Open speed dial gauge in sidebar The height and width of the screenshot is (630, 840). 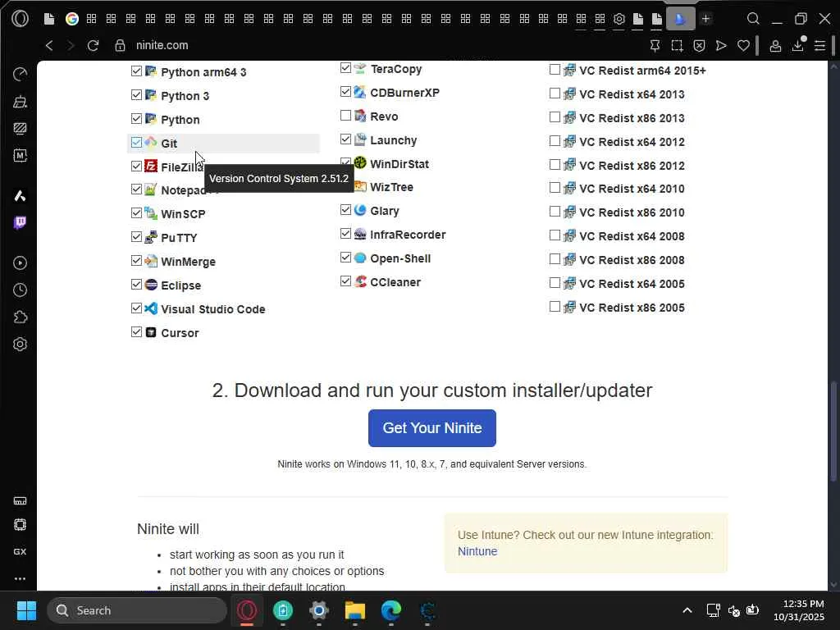(20, 75)
